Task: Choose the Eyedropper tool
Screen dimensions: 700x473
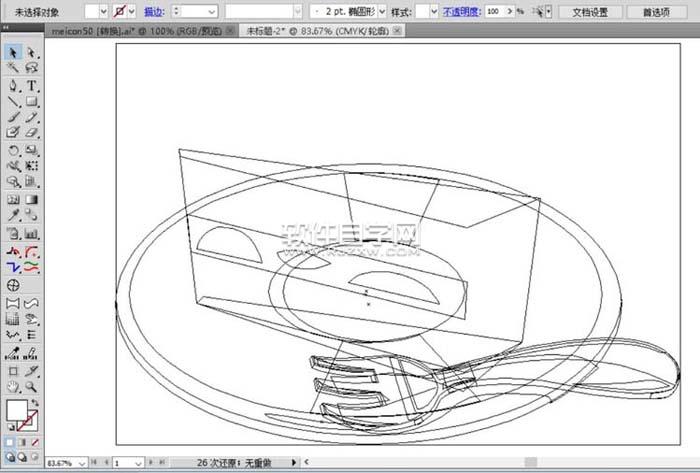Action: [13, 215]
